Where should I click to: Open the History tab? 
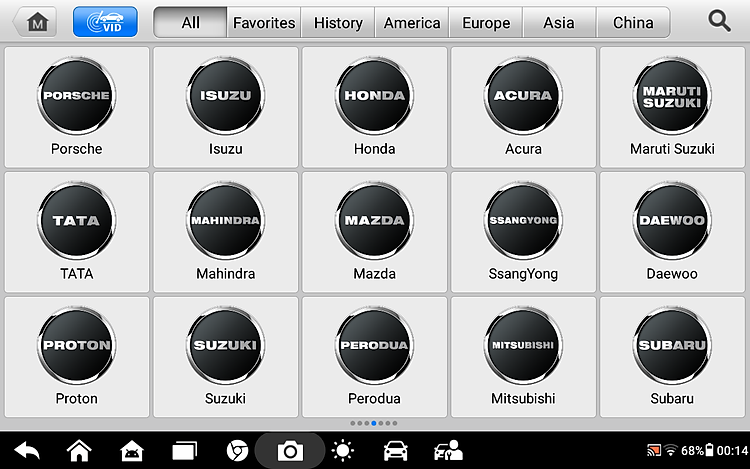click(x=338, y=22)
